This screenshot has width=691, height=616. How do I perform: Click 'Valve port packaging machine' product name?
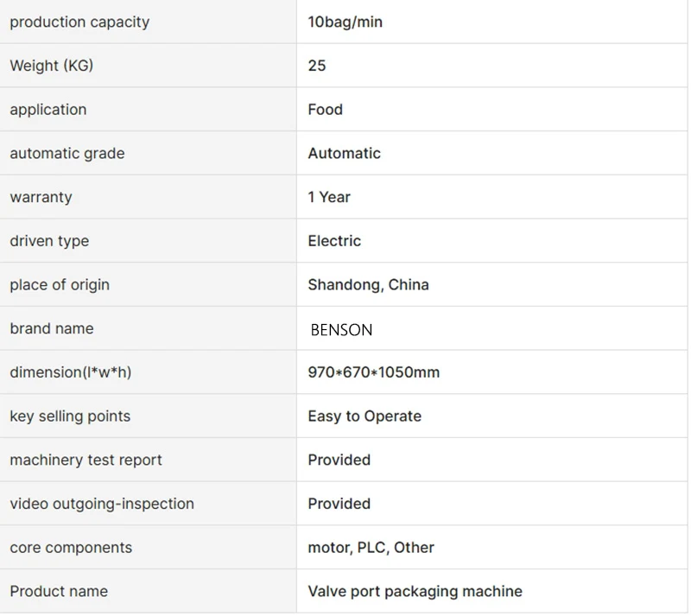point(415,591)
